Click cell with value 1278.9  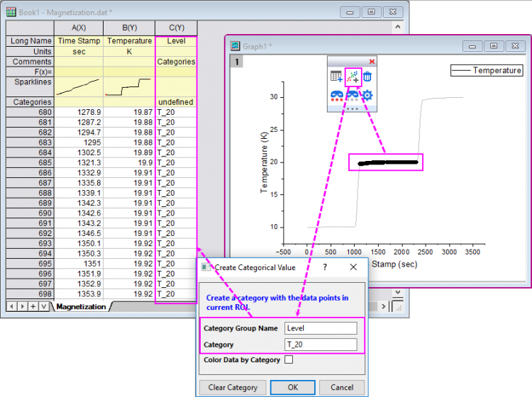[x=79, y=112]
